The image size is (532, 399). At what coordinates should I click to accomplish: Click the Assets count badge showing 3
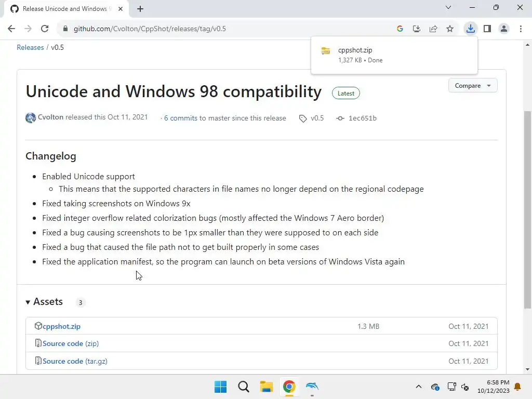[81, 302]
